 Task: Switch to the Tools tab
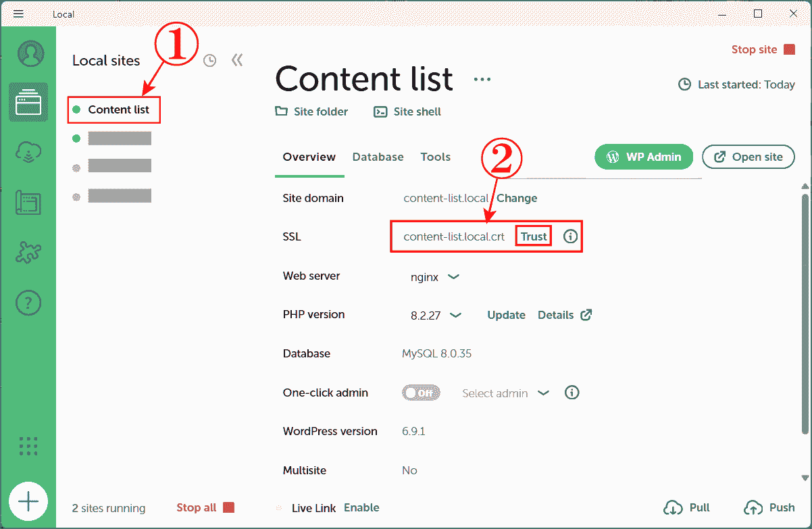(435, 157)
